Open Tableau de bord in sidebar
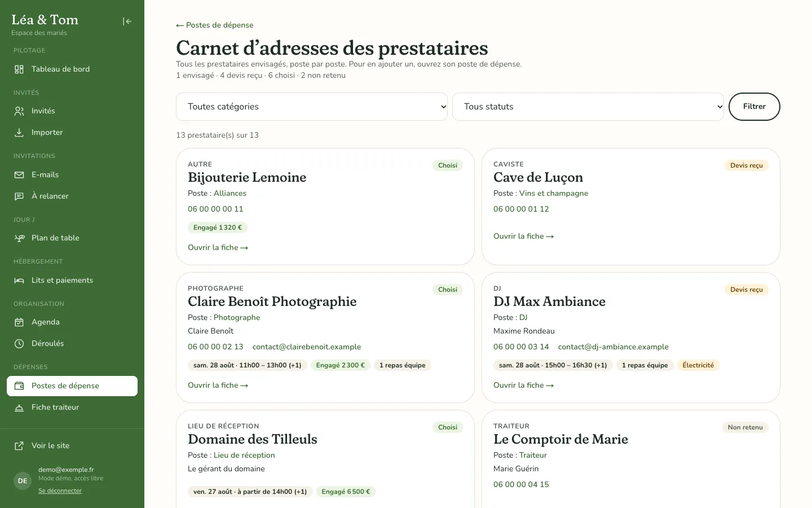Viewport: 812px width, 508px height. click(x=72, y=69)
